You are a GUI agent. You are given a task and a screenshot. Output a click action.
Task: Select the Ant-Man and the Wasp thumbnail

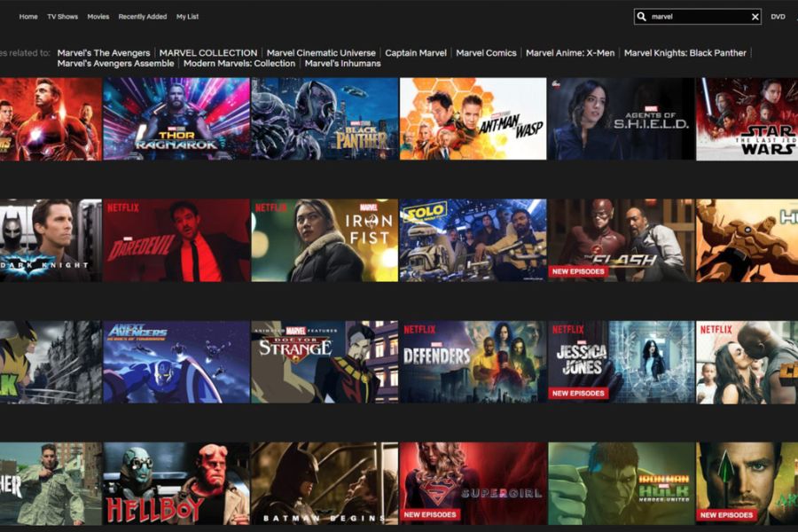click(x=473, y=119)
